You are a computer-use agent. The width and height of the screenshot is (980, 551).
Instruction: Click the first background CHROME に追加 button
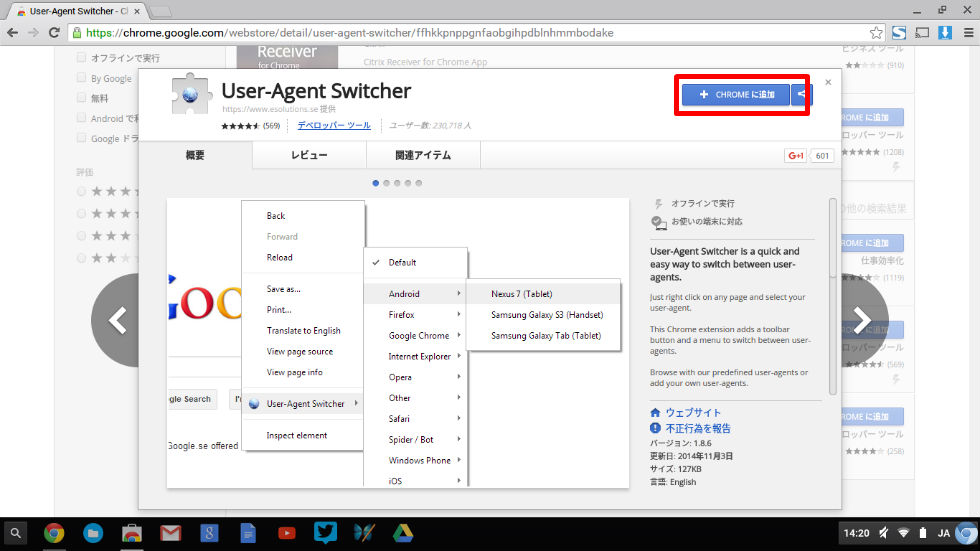872,117
